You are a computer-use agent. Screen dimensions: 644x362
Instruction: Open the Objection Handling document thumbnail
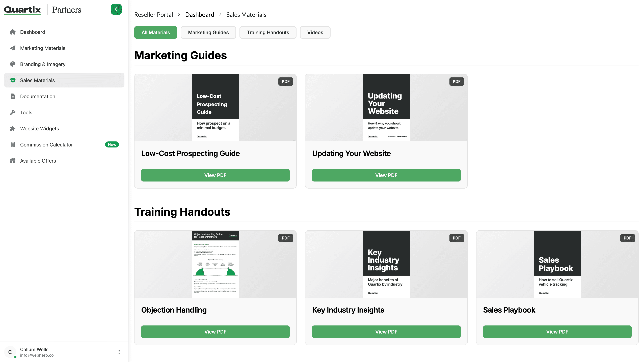coord(215,264)
